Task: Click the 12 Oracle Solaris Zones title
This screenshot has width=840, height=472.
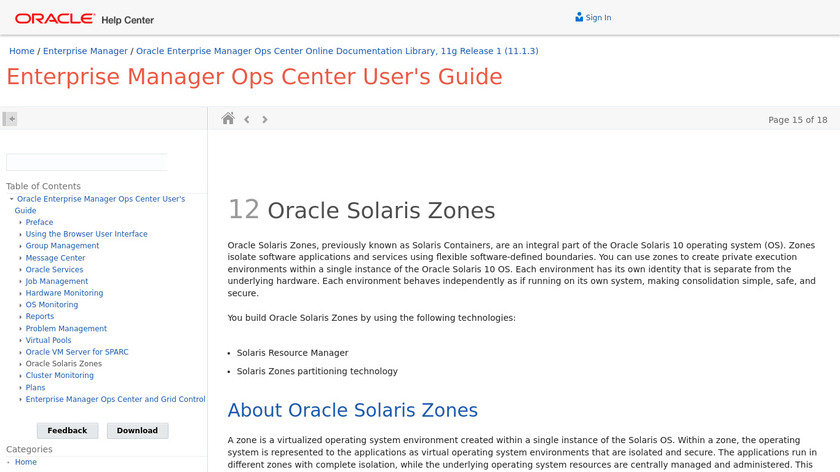Action: click(x=362, y=210)
